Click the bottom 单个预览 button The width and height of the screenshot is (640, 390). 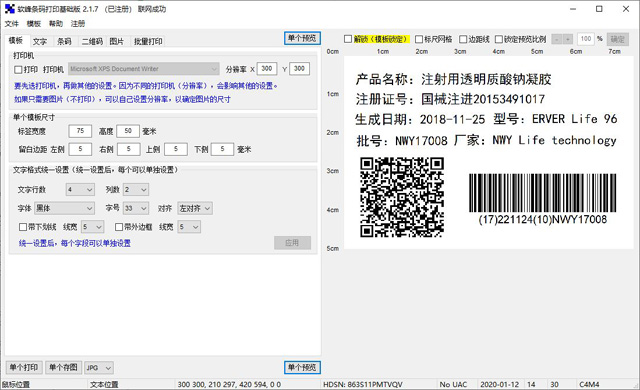(302, 367)
